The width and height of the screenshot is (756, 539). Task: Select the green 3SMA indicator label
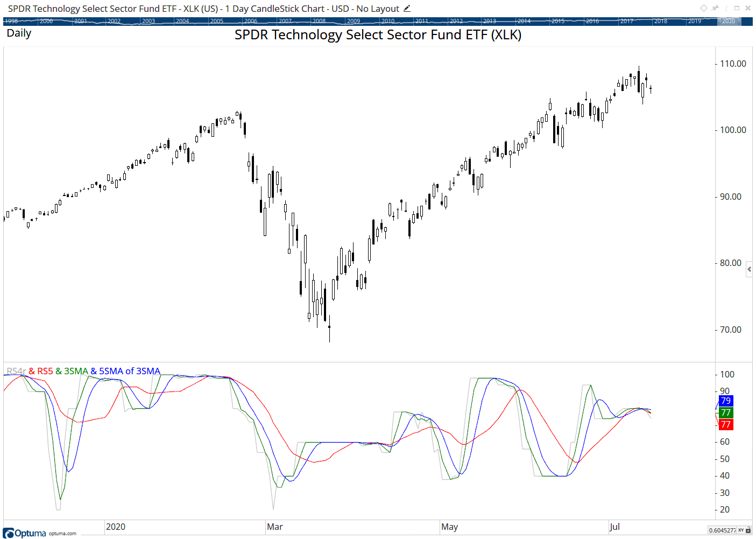pos(76,371)
